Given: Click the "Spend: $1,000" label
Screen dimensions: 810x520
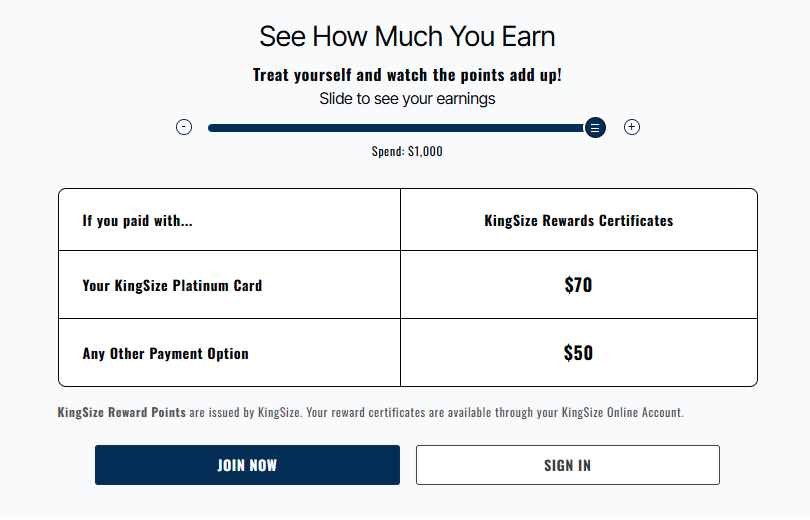Looking at the screenshot, I should [407, 152].
